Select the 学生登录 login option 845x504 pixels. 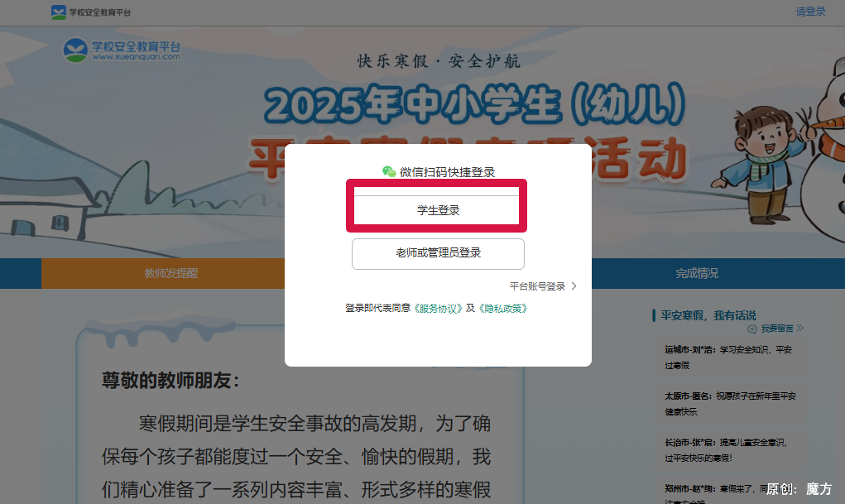click(438, 209)
